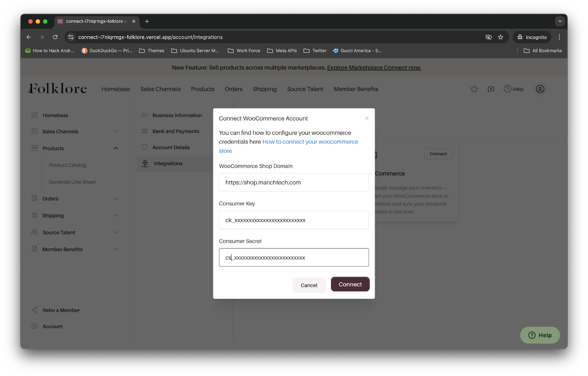
Task: Open Products in the top navigation
Action: tap(202, 89)
